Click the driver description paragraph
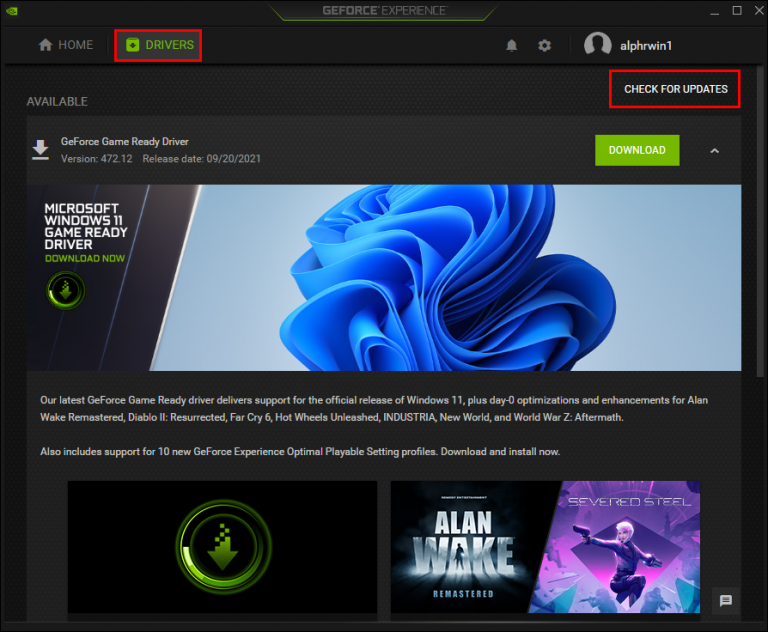Viewport: 768px width, 632px height. [x=374, y=409]
